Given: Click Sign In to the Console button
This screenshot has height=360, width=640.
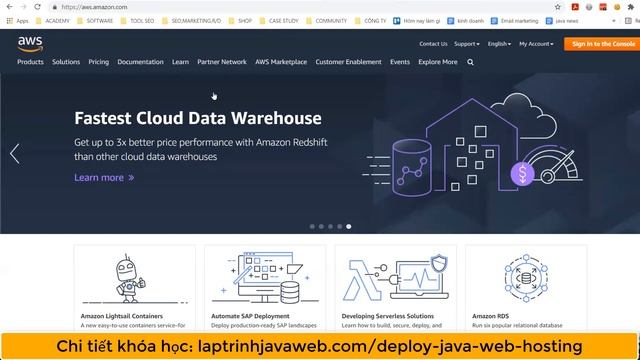Looking at the screenshot, I should [x=602, y=44].
